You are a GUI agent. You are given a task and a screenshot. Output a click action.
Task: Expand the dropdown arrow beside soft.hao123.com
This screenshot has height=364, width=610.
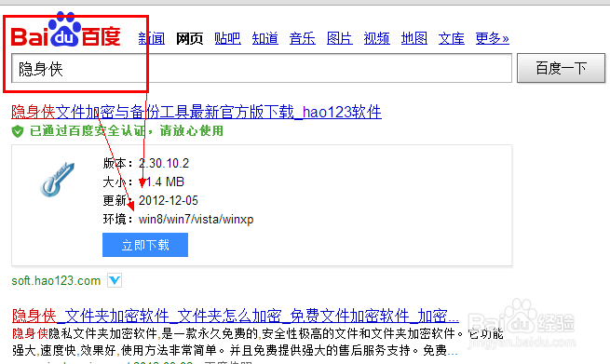click(115, 280)
